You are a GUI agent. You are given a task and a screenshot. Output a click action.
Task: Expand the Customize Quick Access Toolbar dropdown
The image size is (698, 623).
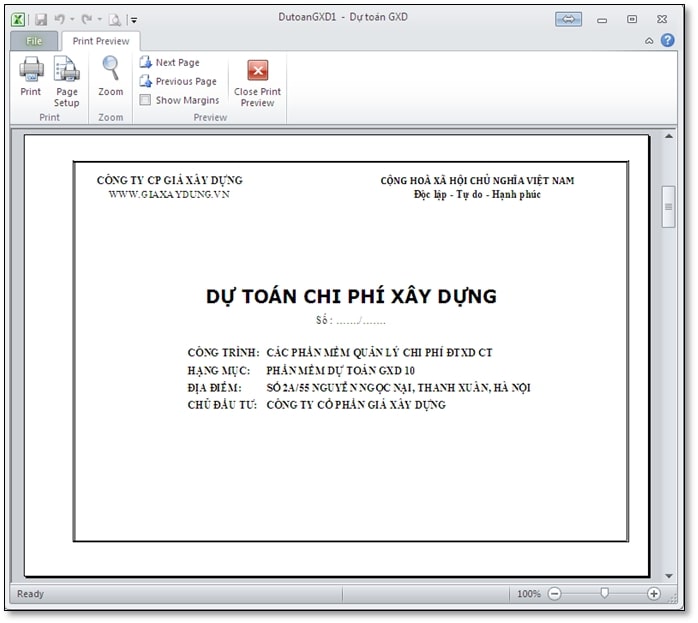(135, 20)
